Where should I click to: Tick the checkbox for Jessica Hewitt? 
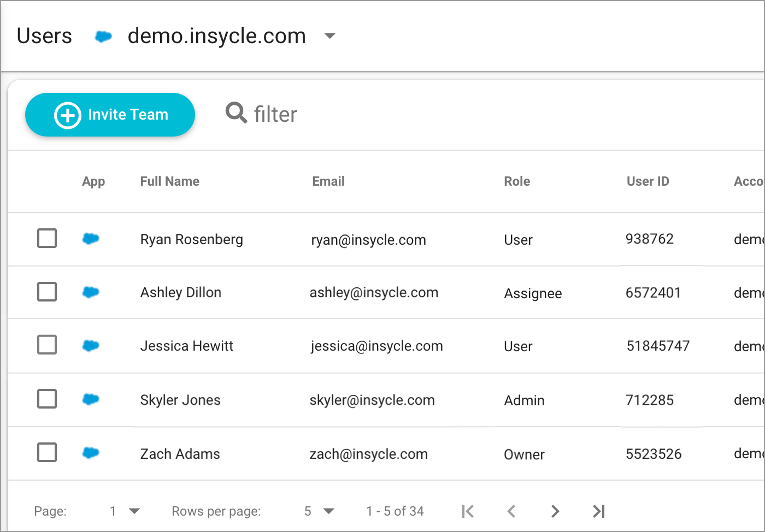click(x=47, y=345)
